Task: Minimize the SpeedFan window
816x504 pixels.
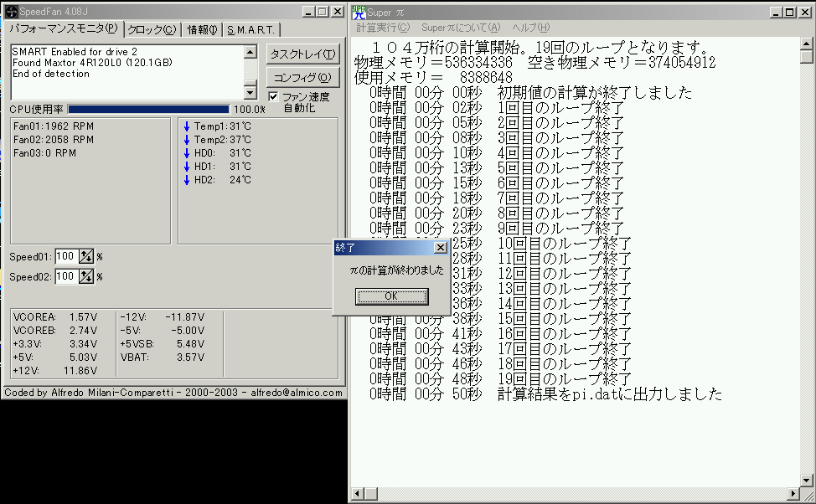Action: (x=308, y=12)
